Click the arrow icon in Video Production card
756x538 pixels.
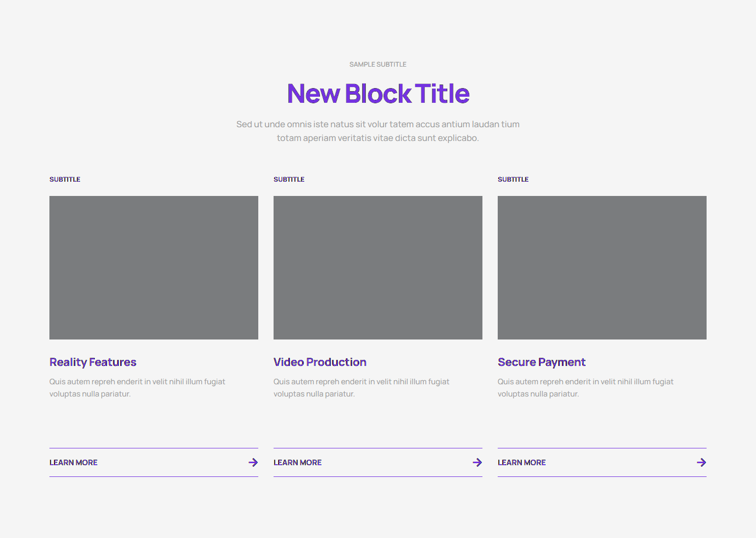pos(477,462)
